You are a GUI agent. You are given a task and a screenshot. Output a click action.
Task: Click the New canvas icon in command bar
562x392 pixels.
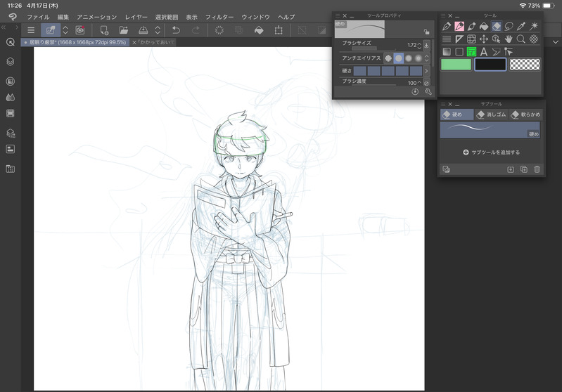point(104,30)
